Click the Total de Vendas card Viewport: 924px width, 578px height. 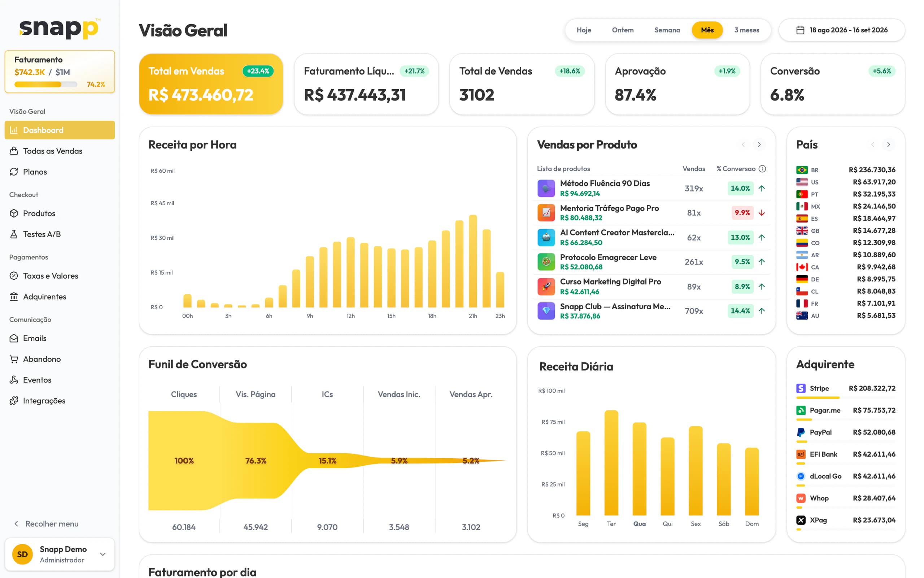pos(522,84)
